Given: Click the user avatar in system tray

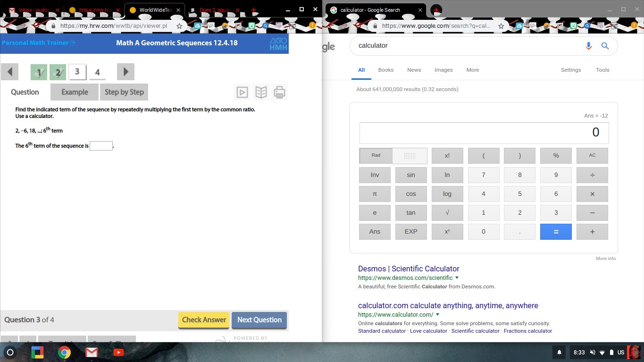Looking at the screenshot, I should (x=634, y=353).
